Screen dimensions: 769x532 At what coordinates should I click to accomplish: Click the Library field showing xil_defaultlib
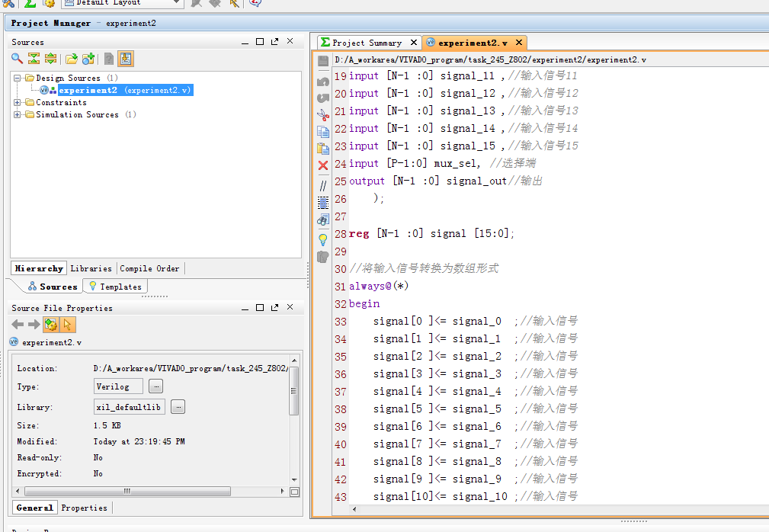coord(130,407)
